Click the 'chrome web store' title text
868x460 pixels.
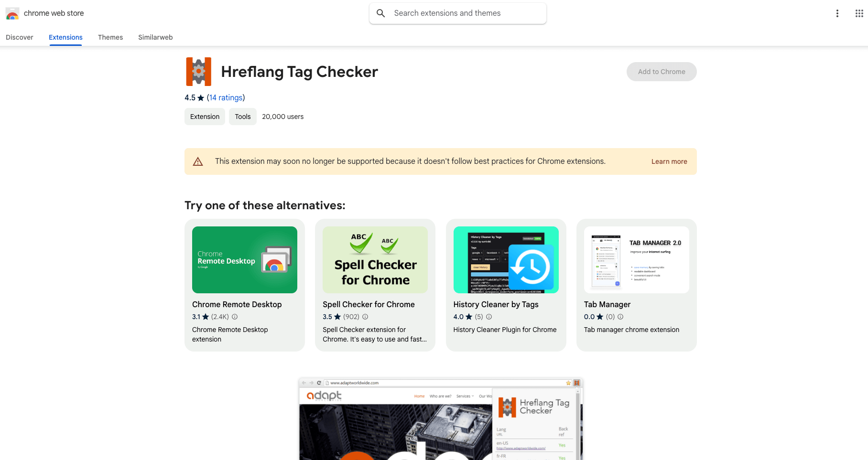click(x=54, y=13)
